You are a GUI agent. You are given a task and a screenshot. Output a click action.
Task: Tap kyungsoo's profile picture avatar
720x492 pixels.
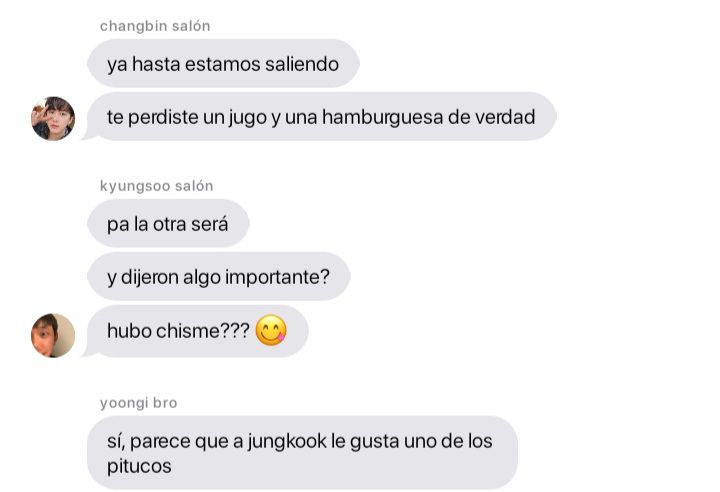pyautogui.click(x=53, y=335)
